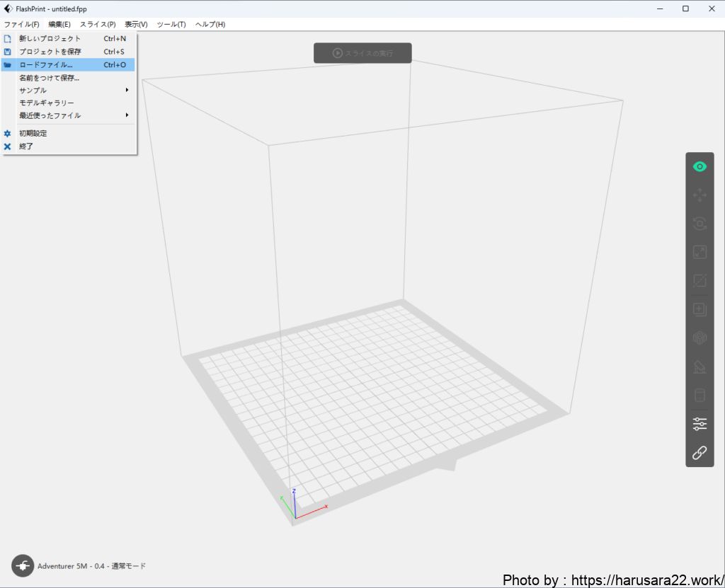The width and height of the screenshot is (725, 588).
Task: Open the スライス(P) menu
Action: click(98, 25)
